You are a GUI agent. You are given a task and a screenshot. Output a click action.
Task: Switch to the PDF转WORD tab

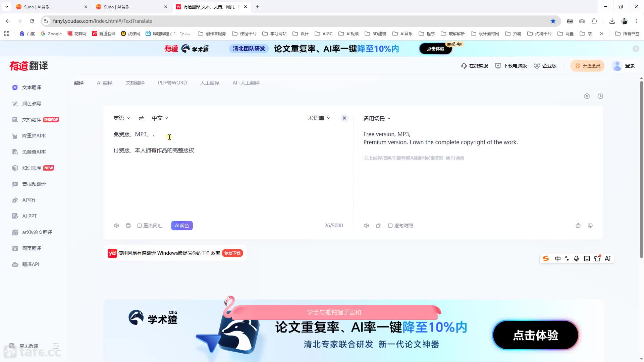(x=172, y=83)
